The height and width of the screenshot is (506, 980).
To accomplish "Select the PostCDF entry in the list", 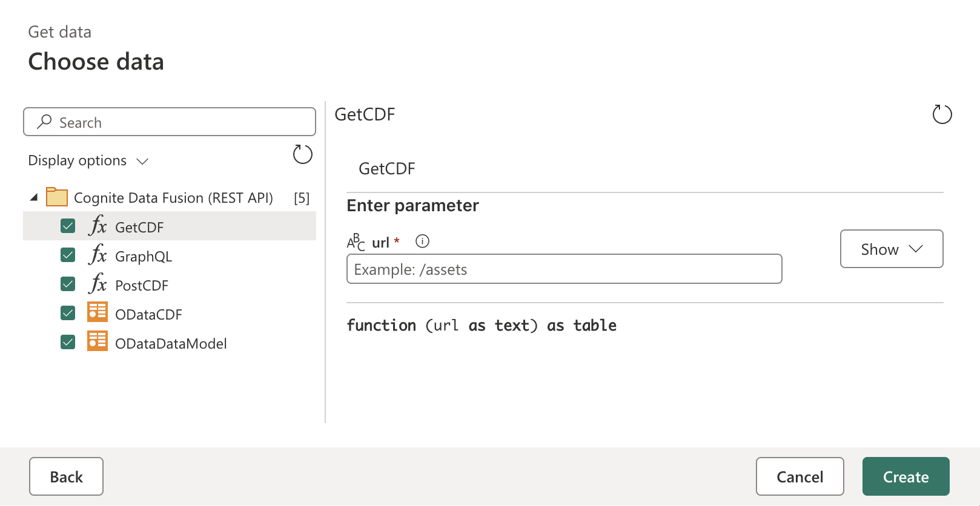I will [142, 284].
